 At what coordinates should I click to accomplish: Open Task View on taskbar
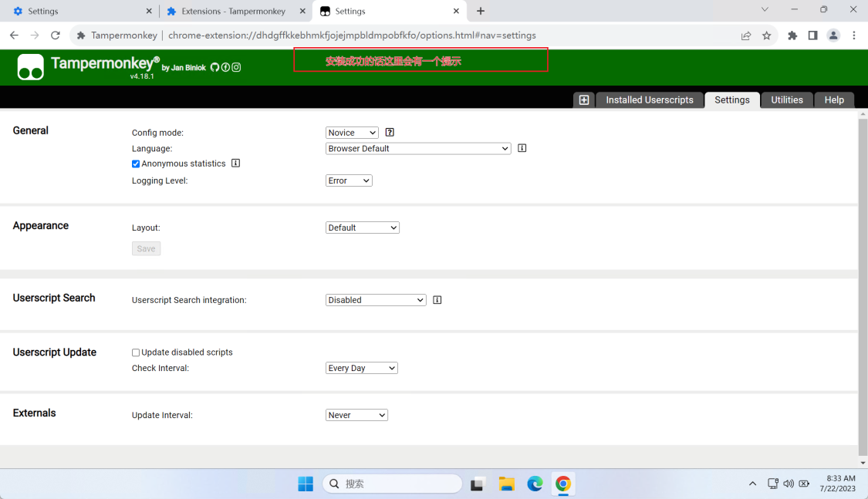(x=478, y=484)
